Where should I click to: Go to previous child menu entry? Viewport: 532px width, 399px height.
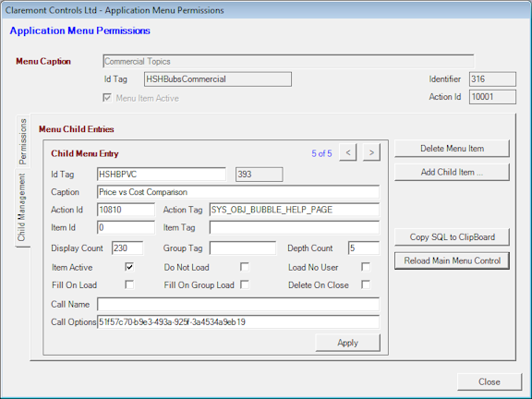click(348, 152)
